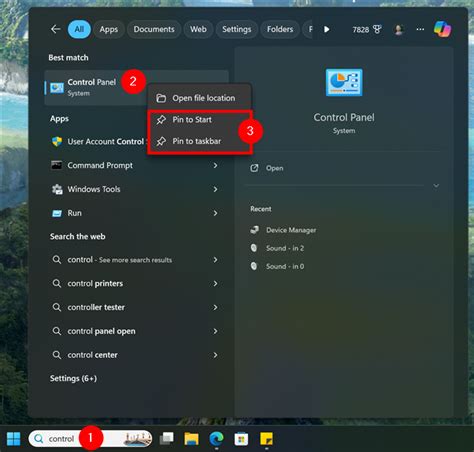This screenshot has height=452, width=474.
Task: Click the pin icon beside Pin to Start
Action: click(161, 119)
